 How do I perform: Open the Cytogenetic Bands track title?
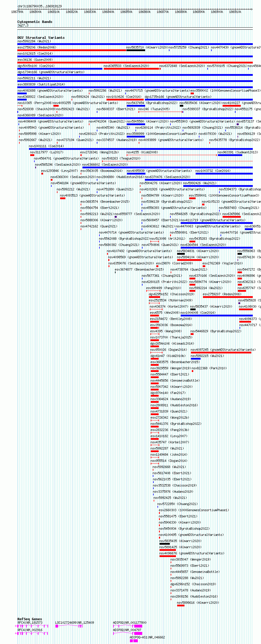point(35,22)
